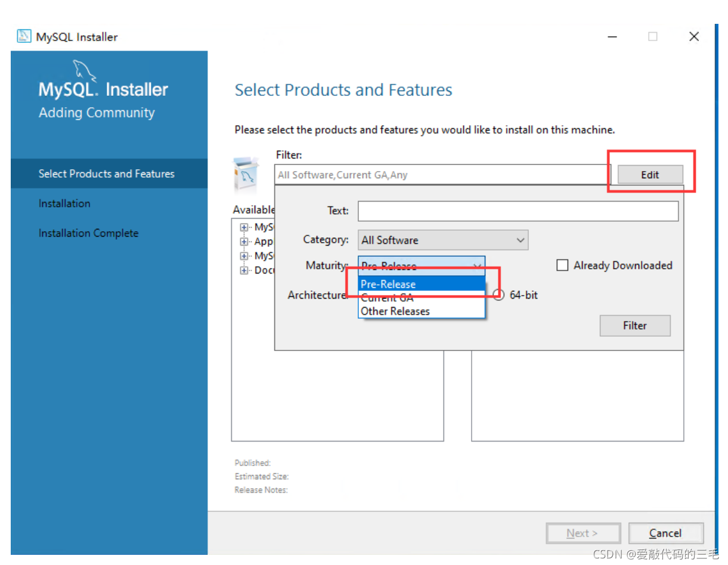Click the Next button
Image resolution: width=728 pixels, height=565 pixels.
[x=583, y=533]
